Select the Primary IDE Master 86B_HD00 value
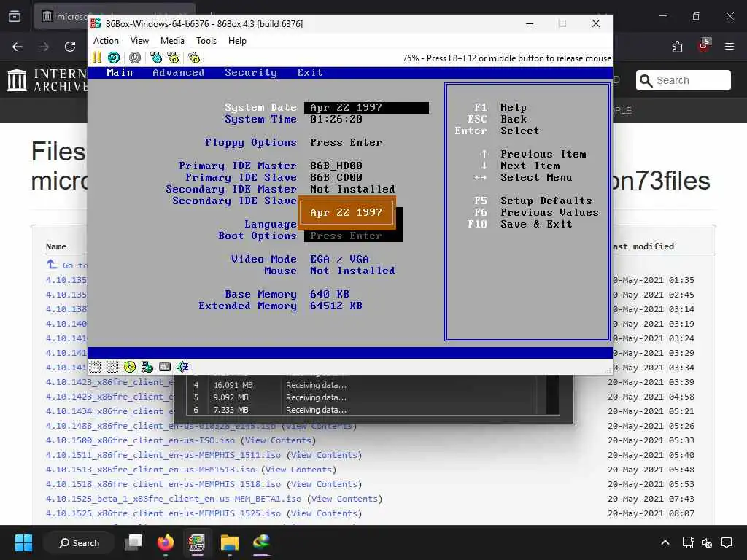747x560 pixels. (336, 166)
